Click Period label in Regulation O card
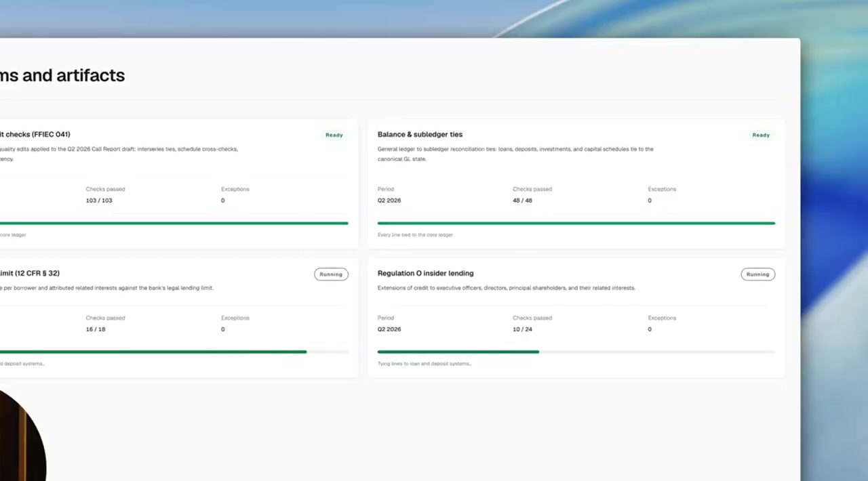 coord(385,318)
